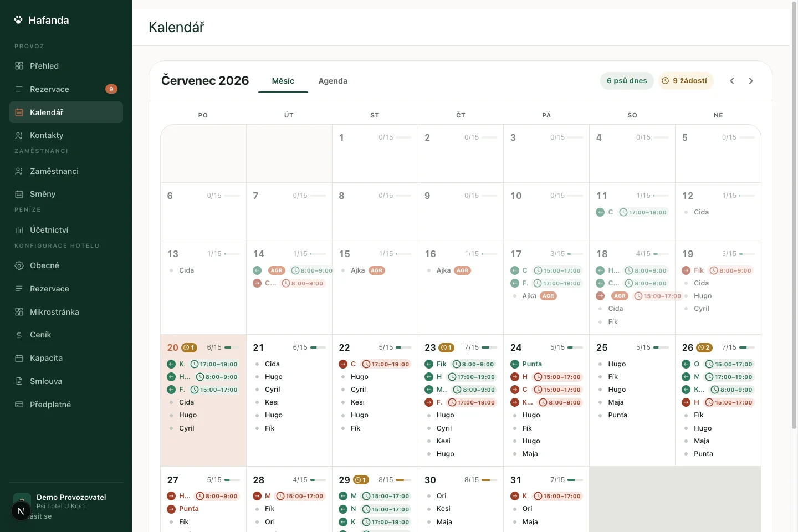This screenshot has height=532, width=798.
Task: Click the pending request badge on day 23
Action: (447, 347)
